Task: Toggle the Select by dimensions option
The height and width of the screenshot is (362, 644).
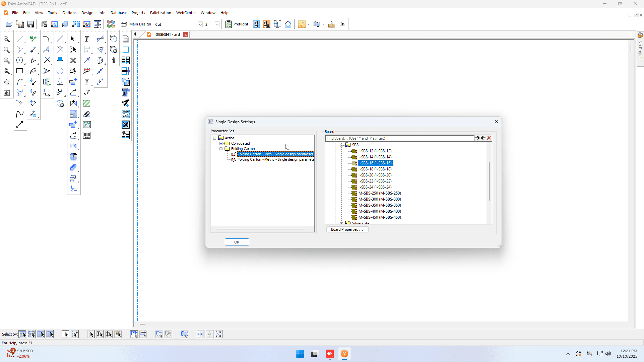Action: click(109, 334)
